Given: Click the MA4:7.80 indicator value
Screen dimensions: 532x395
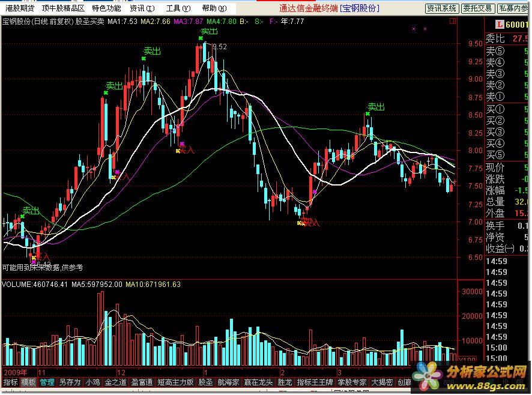Looking at the screenshot, I should coord(221,22).
